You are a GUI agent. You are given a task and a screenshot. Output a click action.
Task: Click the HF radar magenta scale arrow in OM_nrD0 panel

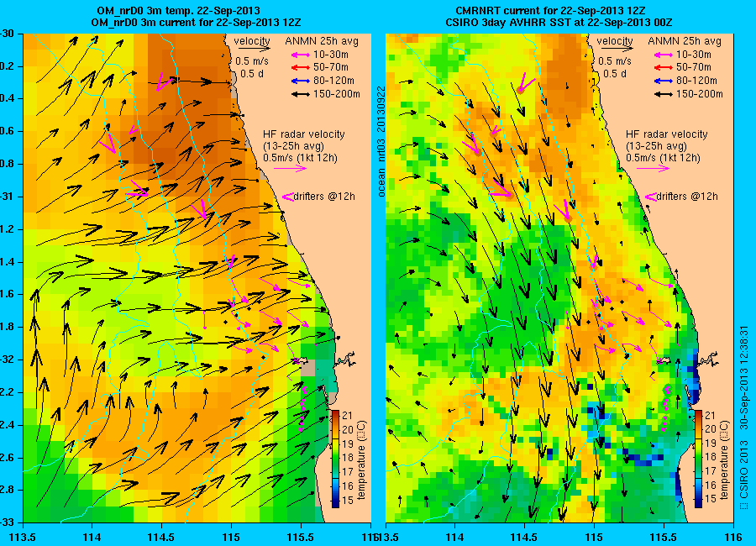point(291,168)
